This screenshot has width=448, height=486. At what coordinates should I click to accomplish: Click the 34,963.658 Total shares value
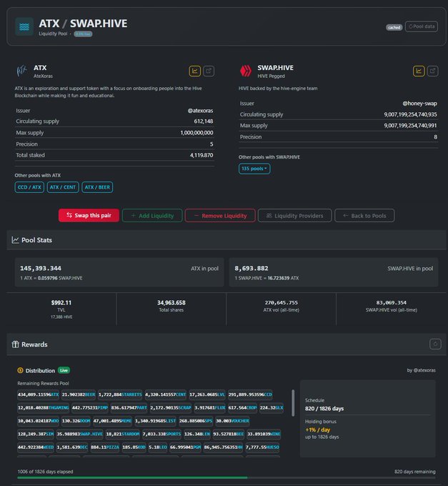pyautogui.click(x=171, y=302)
